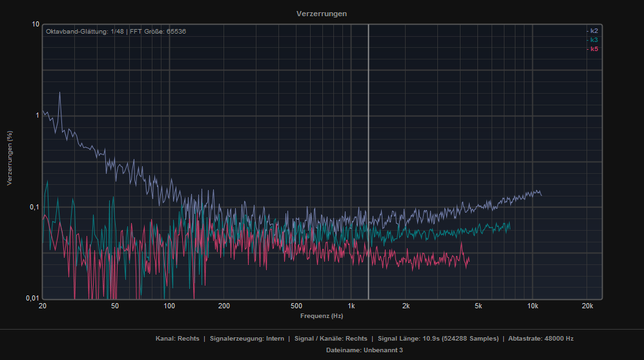Screen dimensions: 644x360
Task: Toggle the k5 legend entry
Action: coord(594,49)
